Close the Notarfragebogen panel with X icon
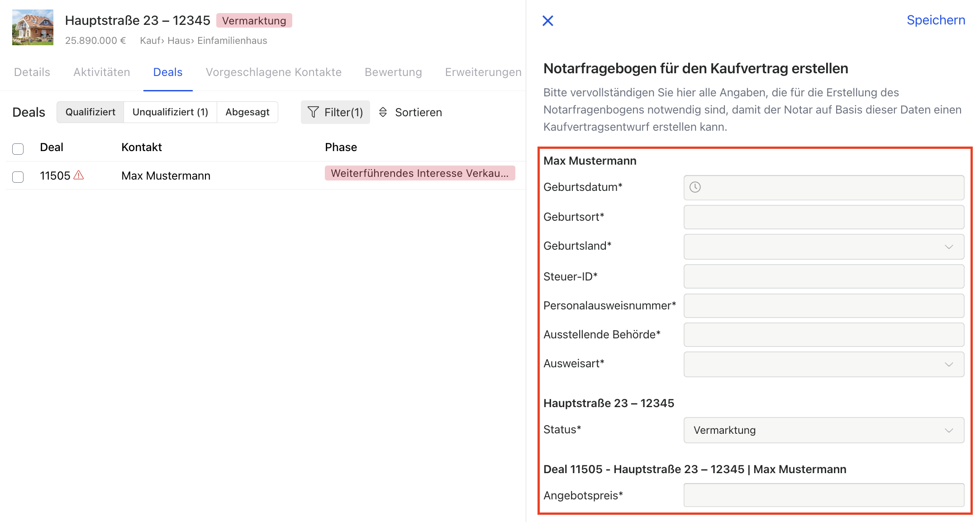 click(547, 21)
